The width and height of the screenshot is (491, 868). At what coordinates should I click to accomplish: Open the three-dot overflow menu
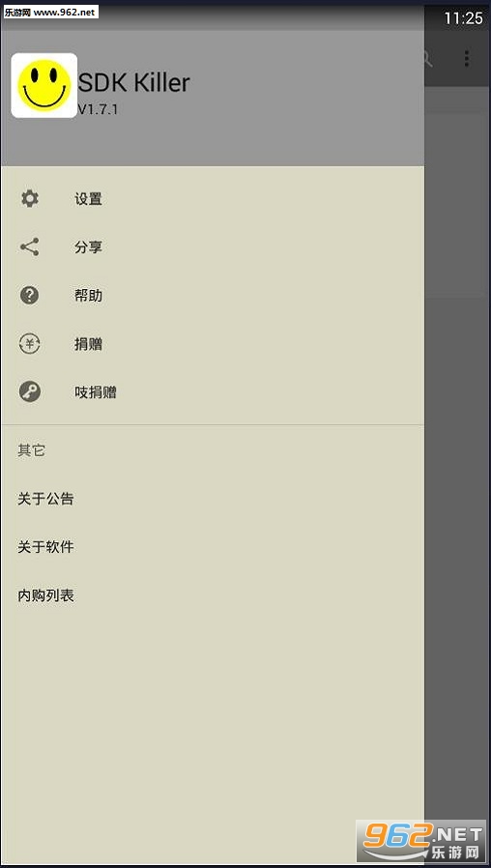[x=467, y=59]
